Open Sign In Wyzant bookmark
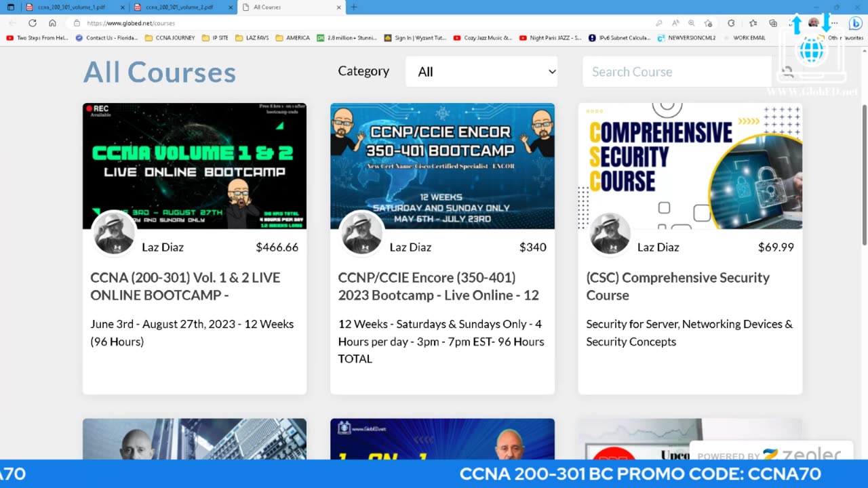The height and width of the screenshot is (488, 868). pos(415,38)
